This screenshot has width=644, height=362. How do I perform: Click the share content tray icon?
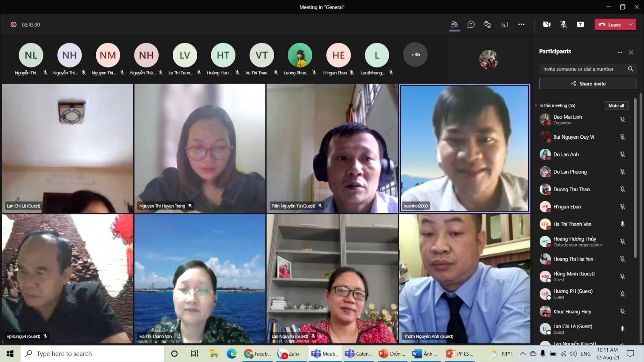tap(580, 25)
